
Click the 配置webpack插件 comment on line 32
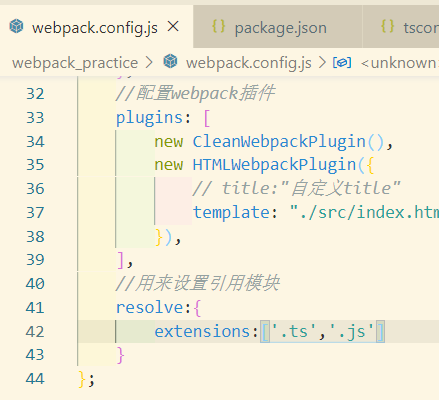coord(195,93)
